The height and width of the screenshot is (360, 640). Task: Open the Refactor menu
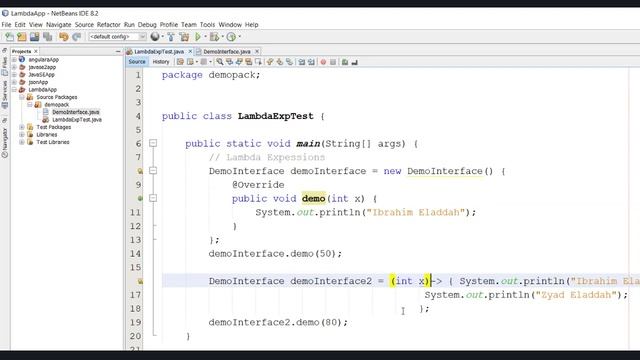[109, 24]
